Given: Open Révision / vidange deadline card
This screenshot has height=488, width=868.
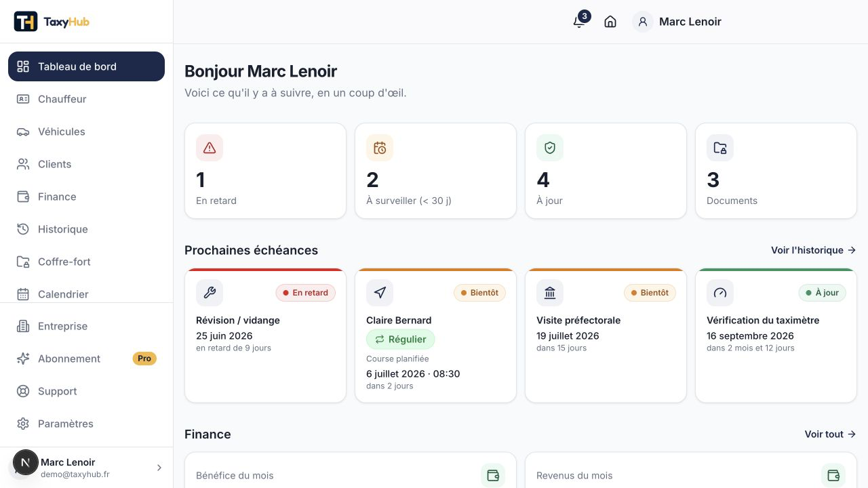Looking at the screenshot, I should click(265, 335).
